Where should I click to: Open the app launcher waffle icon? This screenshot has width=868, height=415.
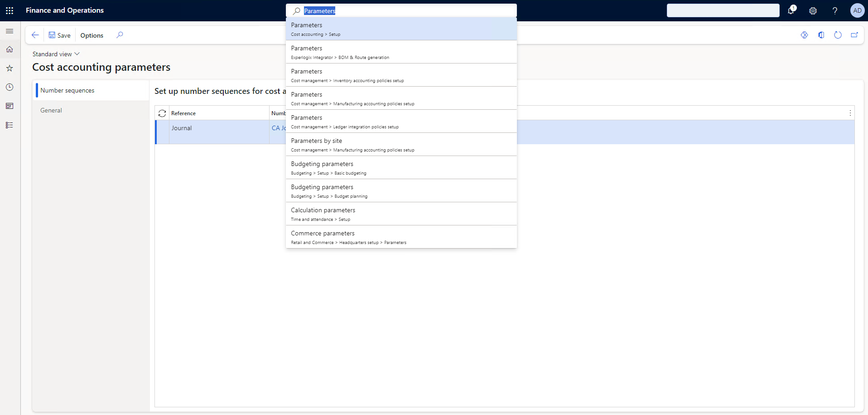[10, 10]
